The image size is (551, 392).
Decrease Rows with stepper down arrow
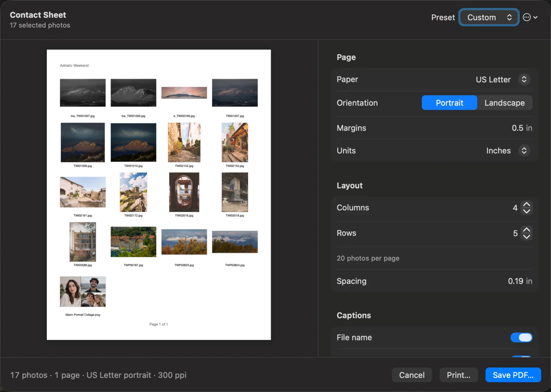[527, 237]
